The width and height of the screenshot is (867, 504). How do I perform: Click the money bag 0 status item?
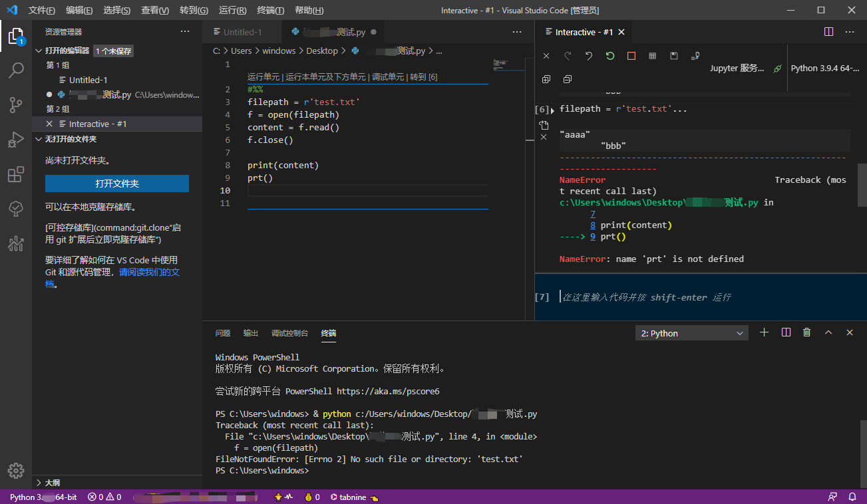pos(312,497)
